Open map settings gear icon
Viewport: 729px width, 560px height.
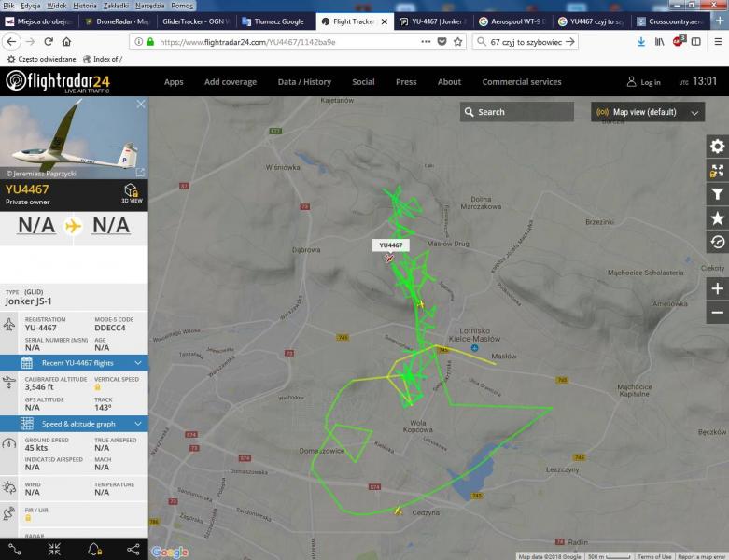pyautogui.click(x=717, y=147)
